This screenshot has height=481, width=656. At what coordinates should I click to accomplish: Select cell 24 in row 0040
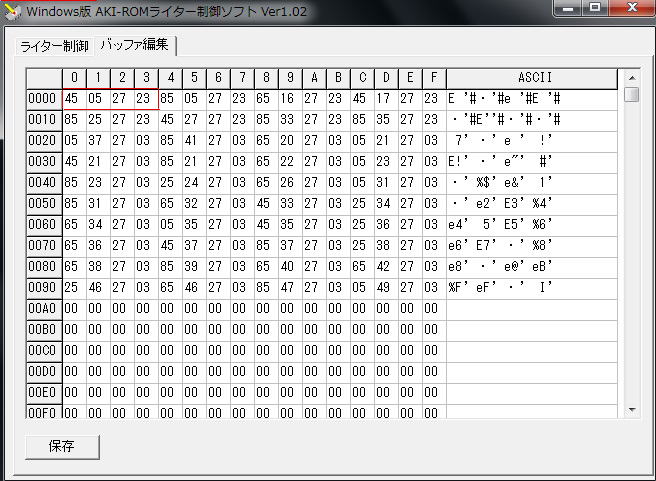pos(194,183)
